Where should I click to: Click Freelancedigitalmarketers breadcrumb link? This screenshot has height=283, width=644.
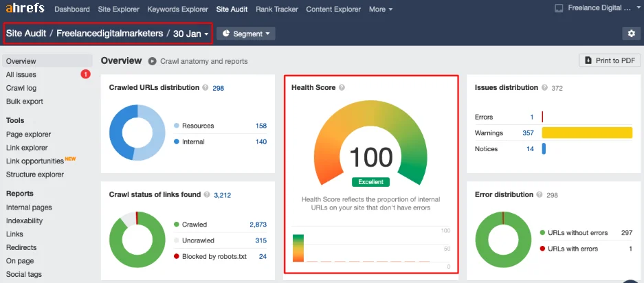coord(110,34)
